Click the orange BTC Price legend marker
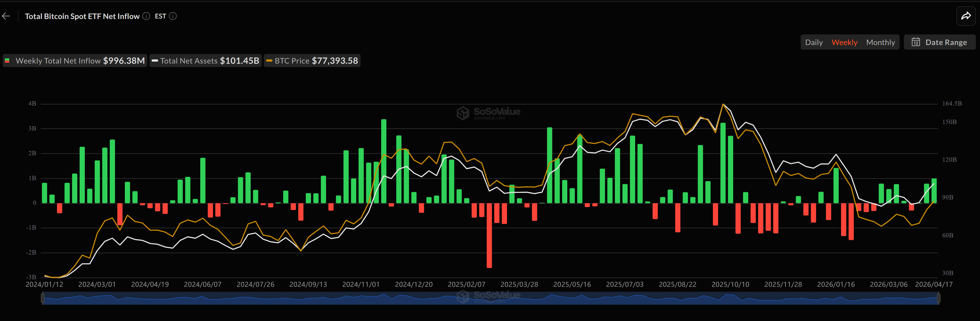The image size is (980, 321). pyautogui.click(x=269, y=61)
